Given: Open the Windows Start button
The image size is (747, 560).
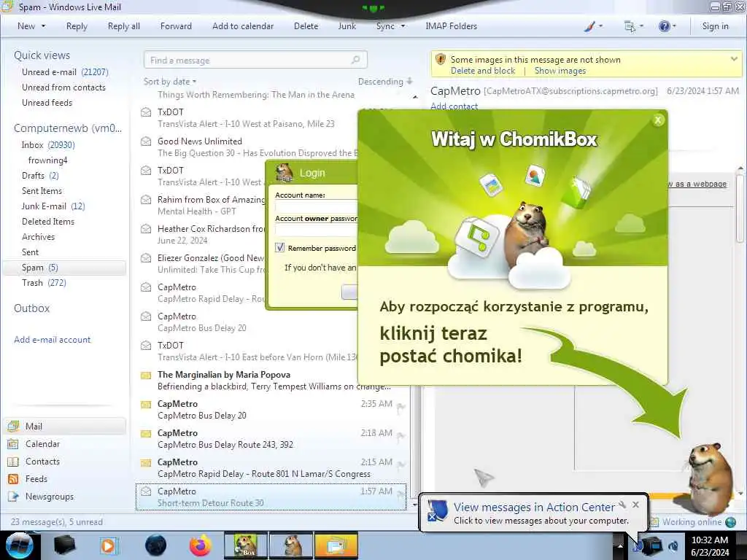Looking at the screenshot, I should (20, 545).
